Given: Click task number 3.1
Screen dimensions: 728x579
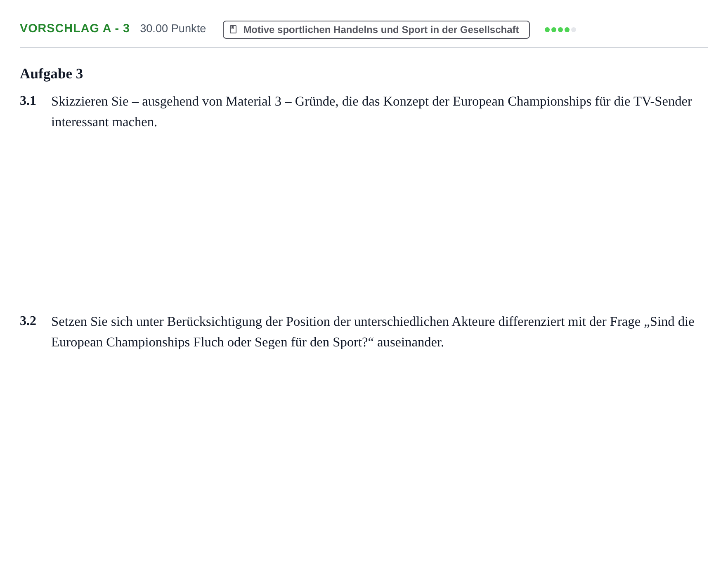Looking at the screenshot, I should [x=28, y=101].
